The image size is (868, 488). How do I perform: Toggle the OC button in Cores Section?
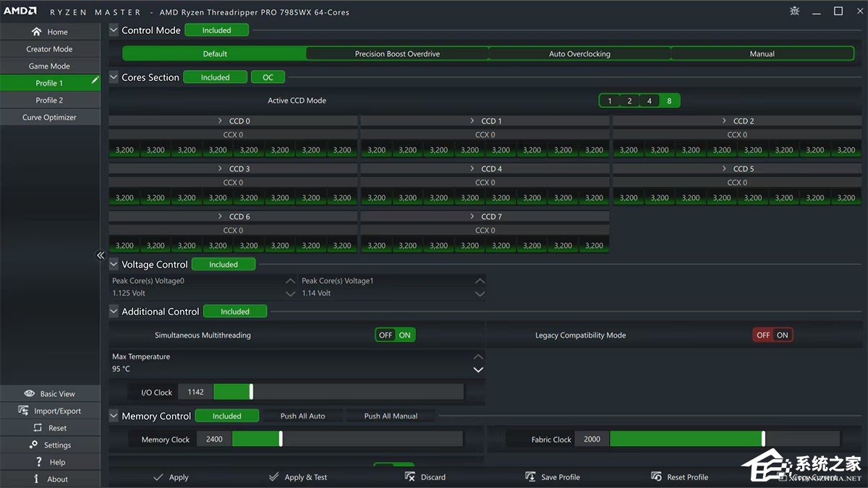pyautogui.click(x=268, y=77)
